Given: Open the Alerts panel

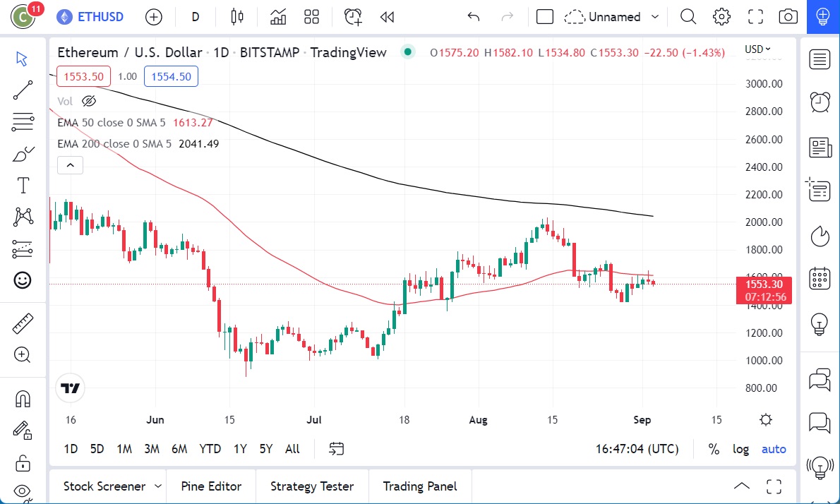Looking at the screenshot, I should tap(819, 102).
